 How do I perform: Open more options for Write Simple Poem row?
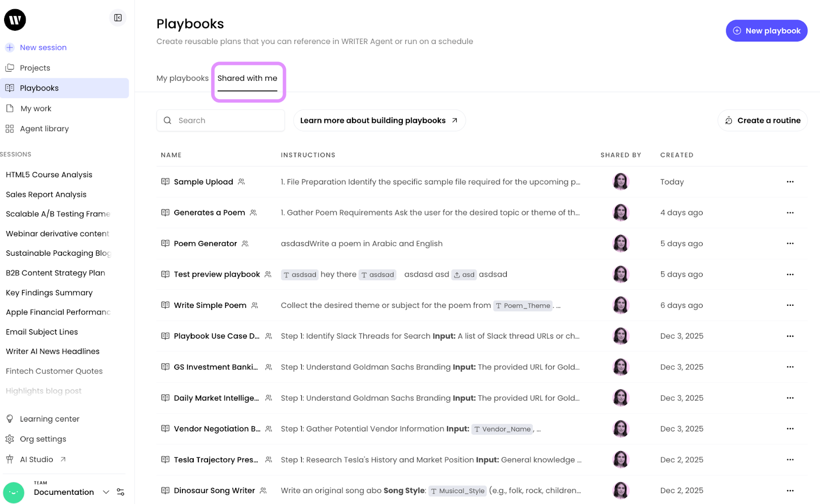click(790, 305)
